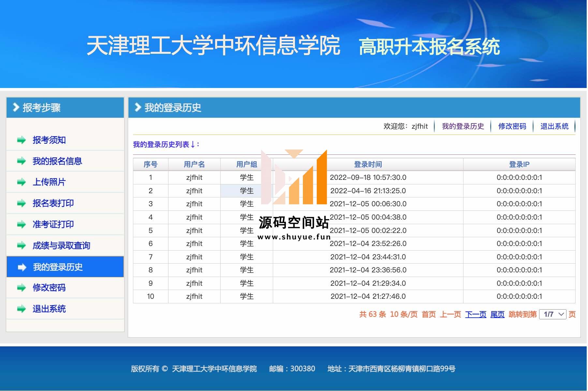Image resolution: width=588 pixels, height=391 pixels.
Task: Click the IP address in row 10
Action: coord(519,297)
